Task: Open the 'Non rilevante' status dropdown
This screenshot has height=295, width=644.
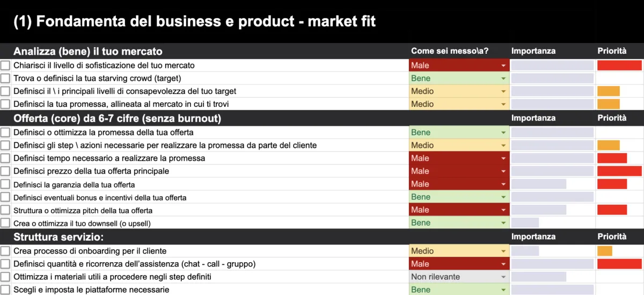Action: pyautogui.click(x=459, y=277)
